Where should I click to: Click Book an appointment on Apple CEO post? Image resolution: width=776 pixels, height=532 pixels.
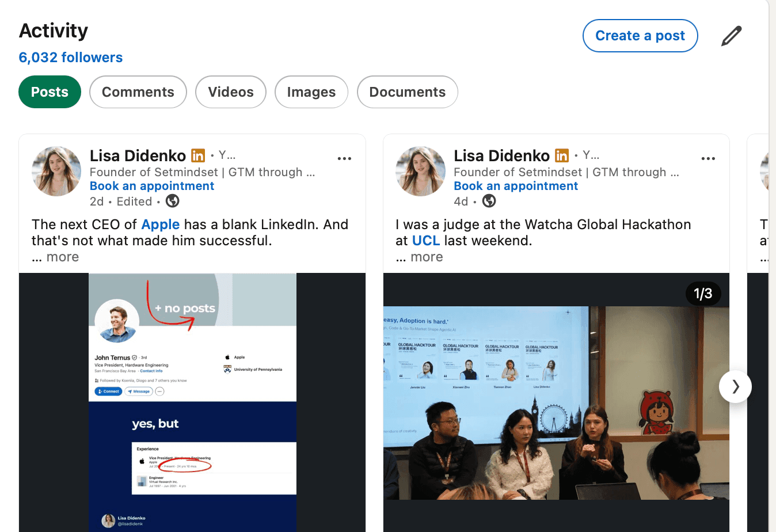[152, 186]
